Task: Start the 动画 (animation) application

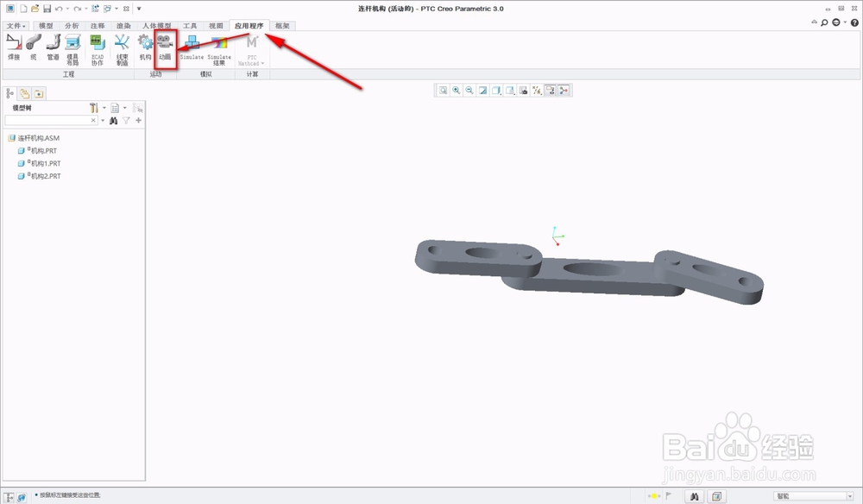Action: [165, 47]
